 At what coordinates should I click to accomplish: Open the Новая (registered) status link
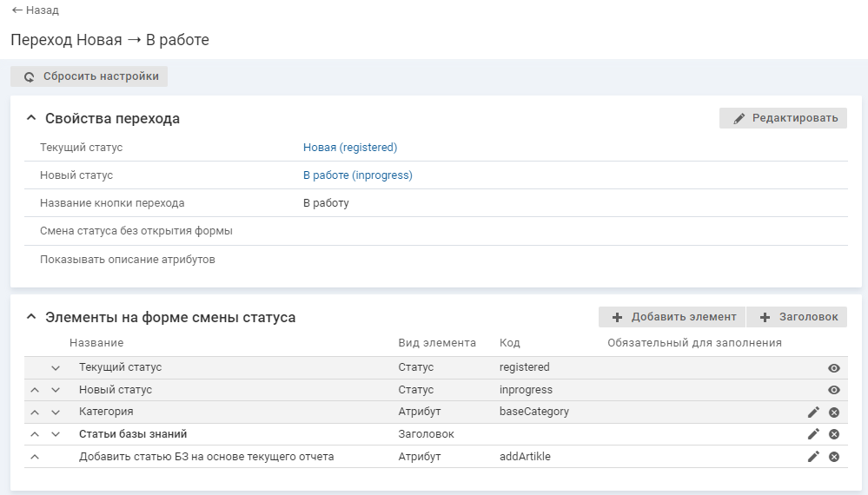pos(349,148)
